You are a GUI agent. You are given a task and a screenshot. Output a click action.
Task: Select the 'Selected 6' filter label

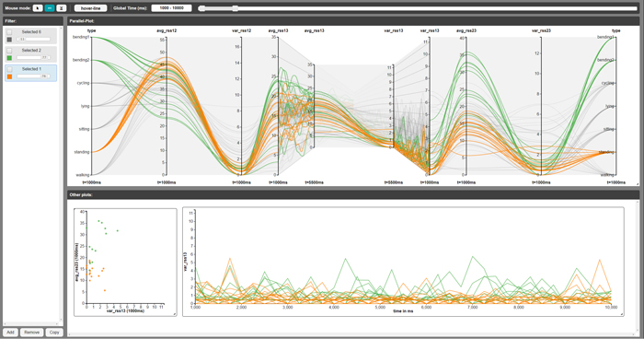tap(31, 31)
